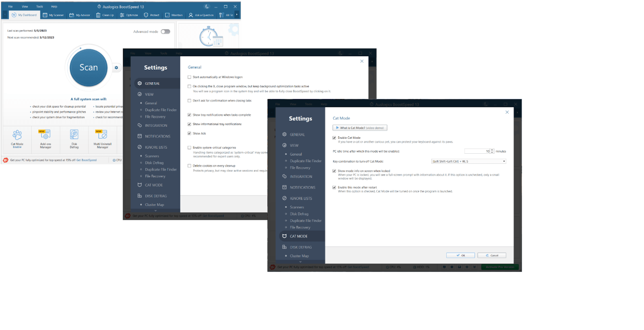Open the key combination dropdown
Screen dimensions: 644x330
click(469, 161)
